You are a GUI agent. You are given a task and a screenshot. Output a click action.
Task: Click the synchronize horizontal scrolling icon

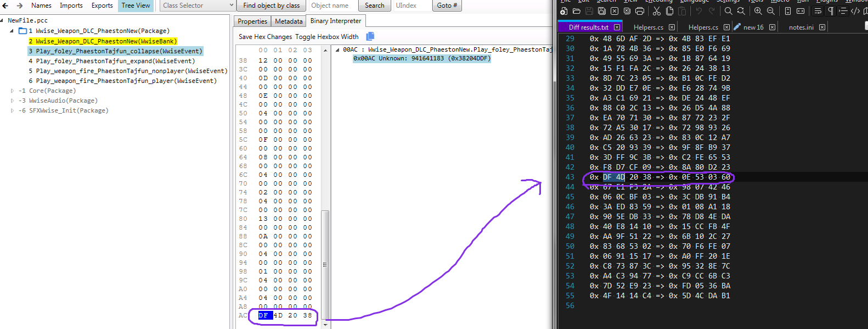coord(801,11)
